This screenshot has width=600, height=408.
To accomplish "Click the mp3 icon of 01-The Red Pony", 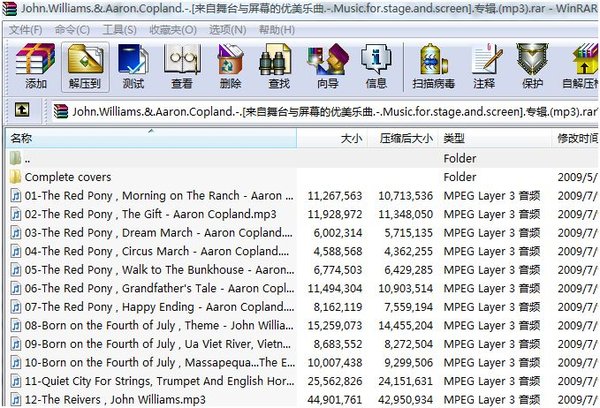I will 16,196.
